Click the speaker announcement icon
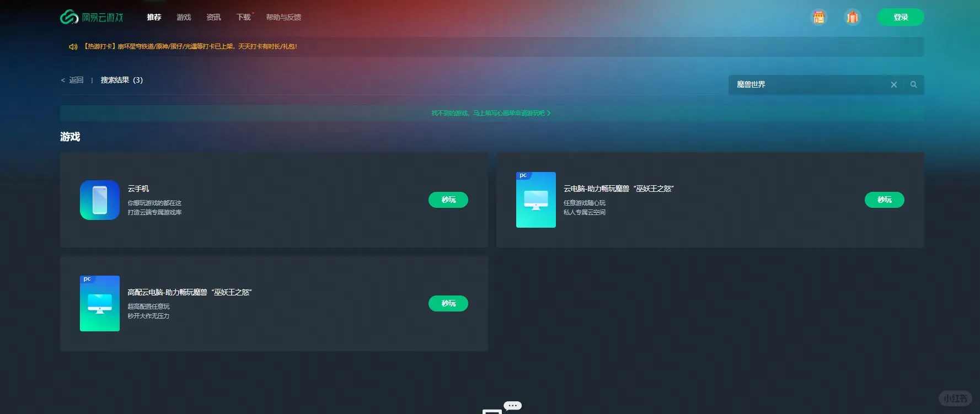The width and height of the screenshot is (980, 414). [73, 47]
